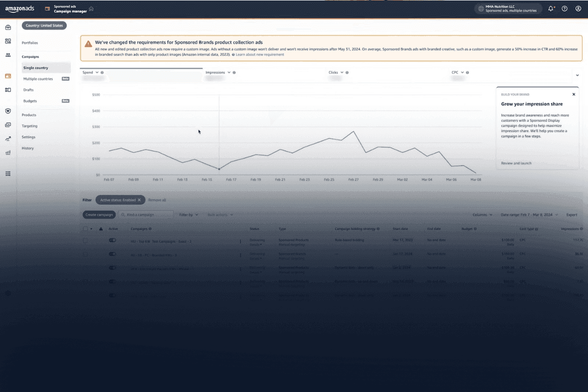Go to Targeting in the sidebar

click(x=29, y=126)
